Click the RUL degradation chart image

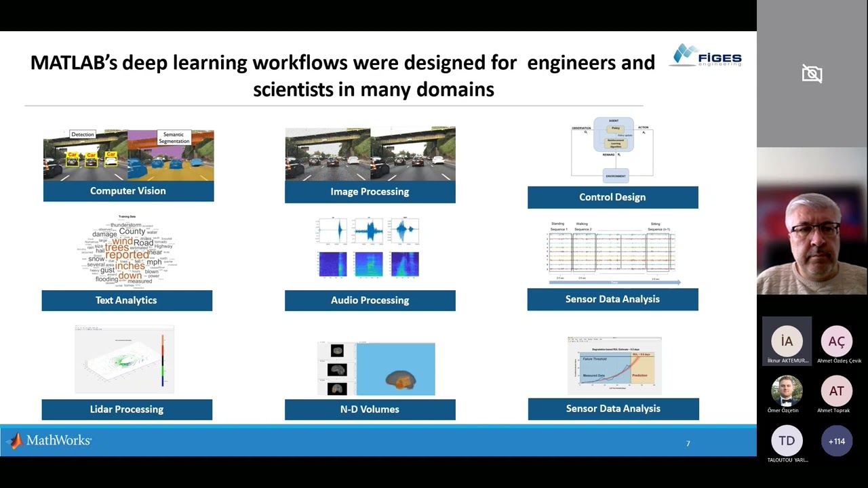(614, 365)
